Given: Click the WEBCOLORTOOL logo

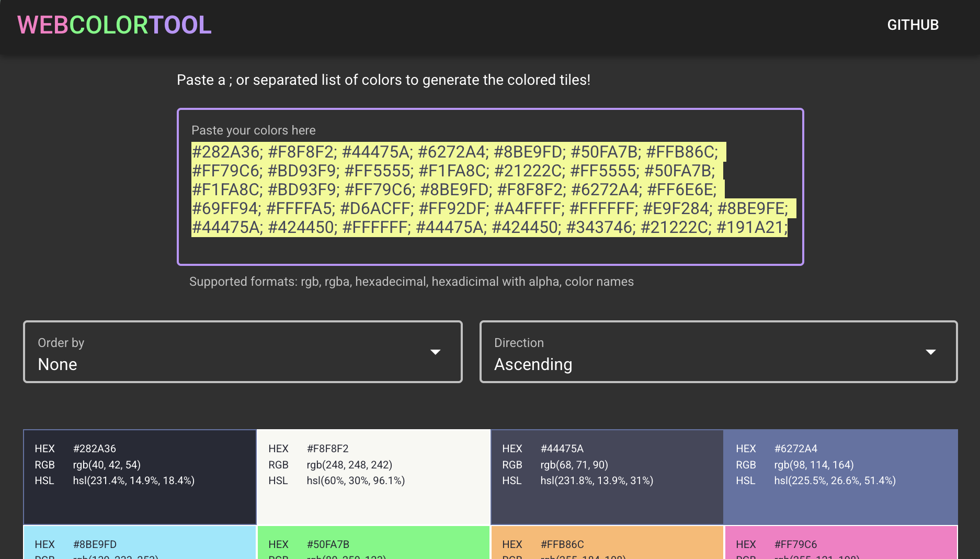Looking at the screenshot, I should pos(114,25).
